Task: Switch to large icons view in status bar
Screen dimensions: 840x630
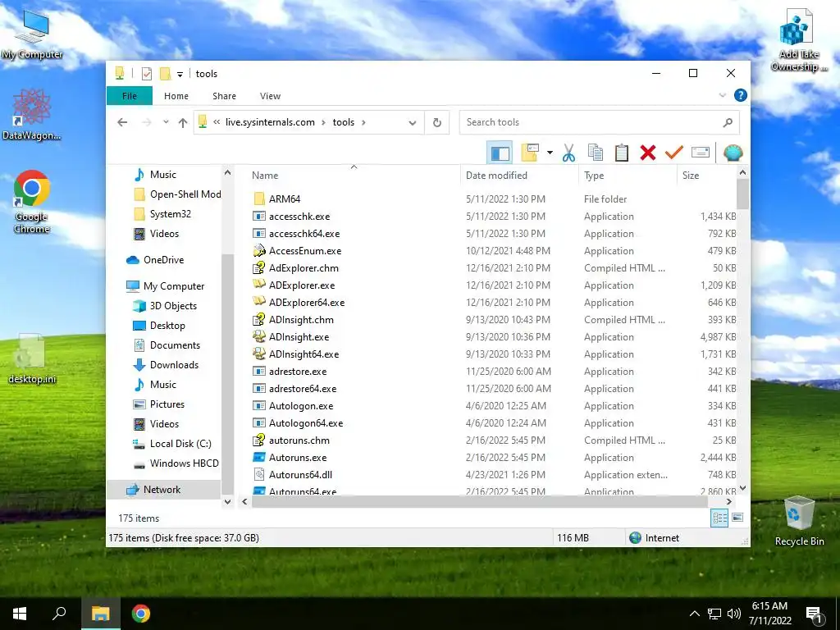Action: 737,518
